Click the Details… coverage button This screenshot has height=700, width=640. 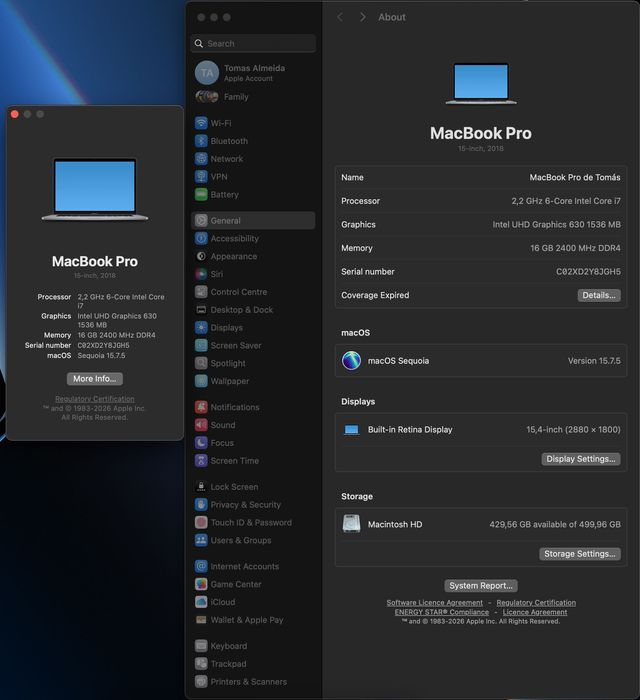[x=598, y=295]
